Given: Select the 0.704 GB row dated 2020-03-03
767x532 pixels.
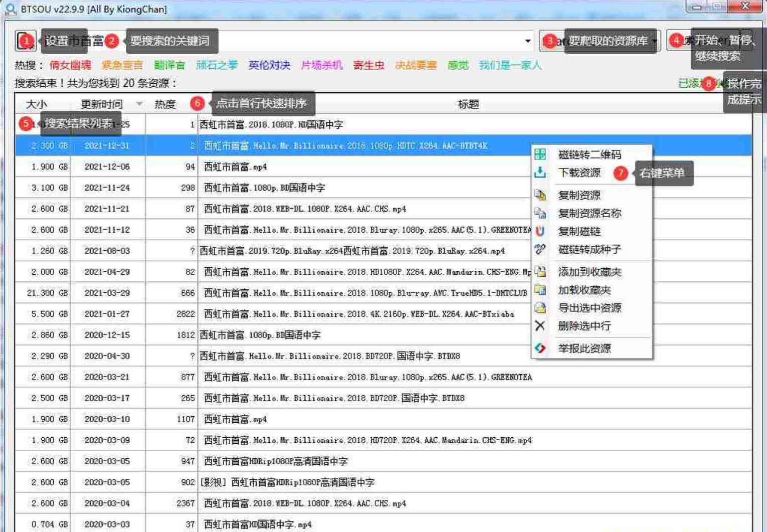Looking at the screenshot, I should tap(383, 523).
